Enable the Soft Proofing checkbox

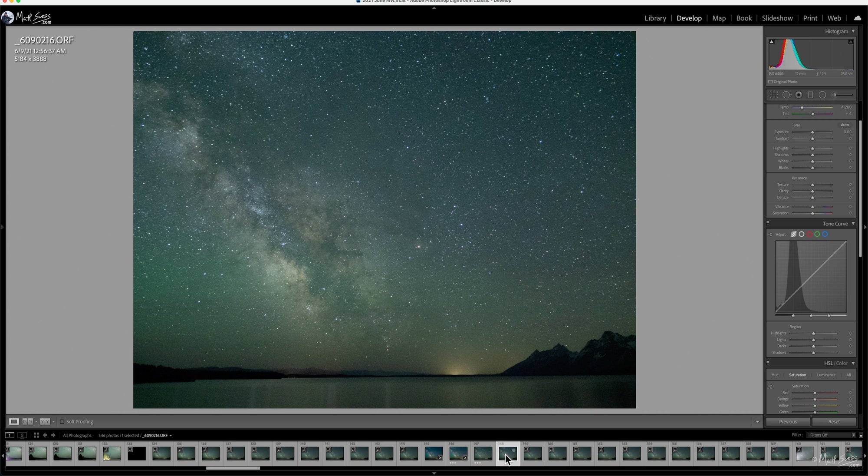tap(62, 422)
